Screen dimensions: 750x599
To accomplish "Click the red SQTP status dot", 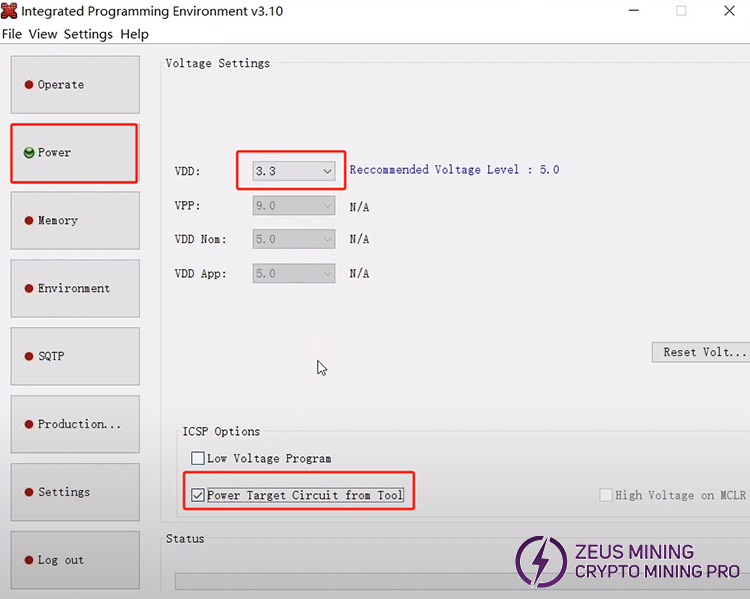I will click(29, 356).
